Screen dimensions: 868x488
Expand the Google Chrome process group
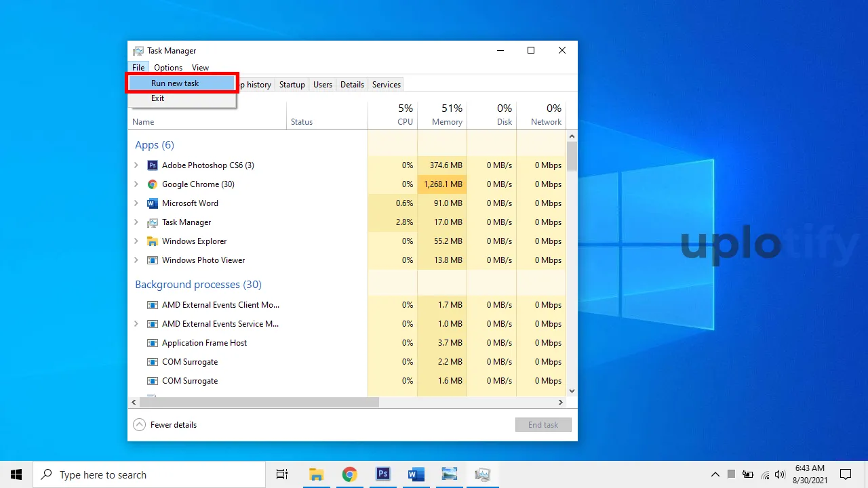tap(136, 184)
